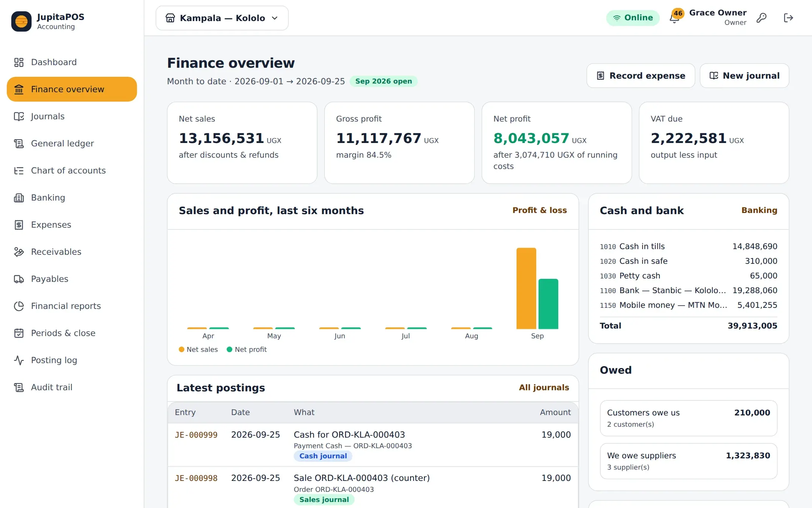
Task: Click the General ledger icon
Action: click(x=19, y=143)
